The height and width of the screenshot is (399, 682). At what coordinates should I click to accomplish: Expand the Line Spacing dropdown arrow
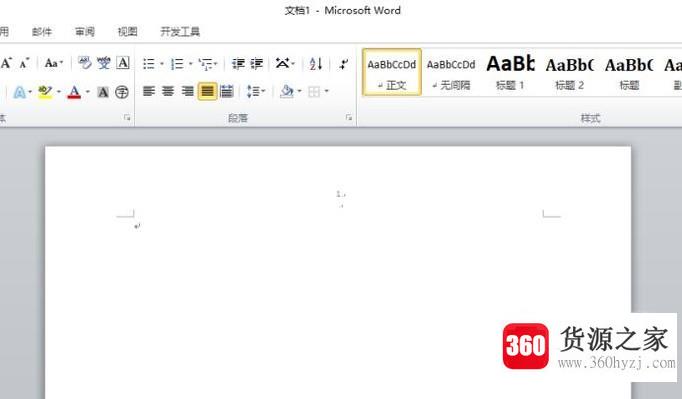264,91
